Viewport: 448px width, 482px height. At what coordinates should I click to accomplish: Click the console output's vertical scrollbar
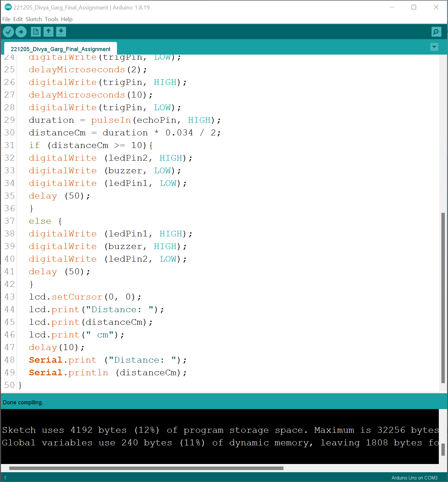point(443,449)
